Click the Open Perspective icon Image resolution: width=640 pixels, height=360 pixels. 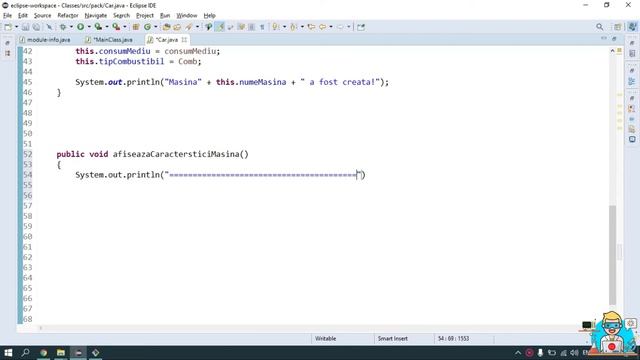point(618,27)
